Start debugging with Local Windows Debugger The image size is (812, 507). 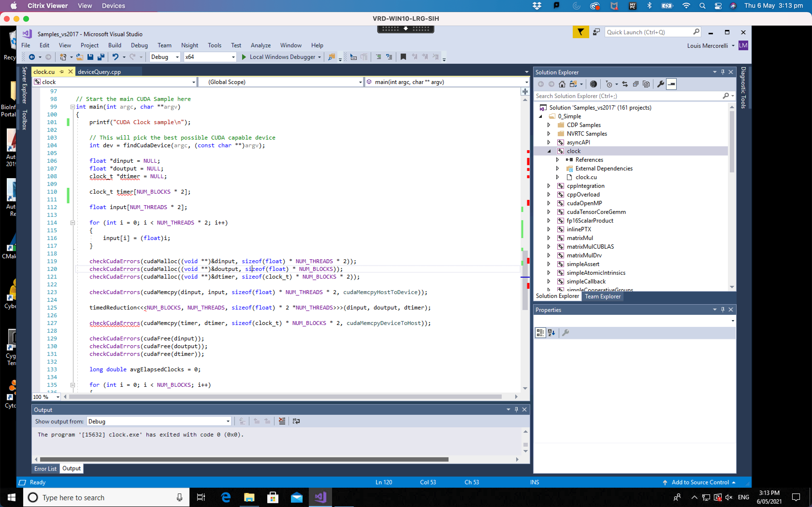(281, 57)
